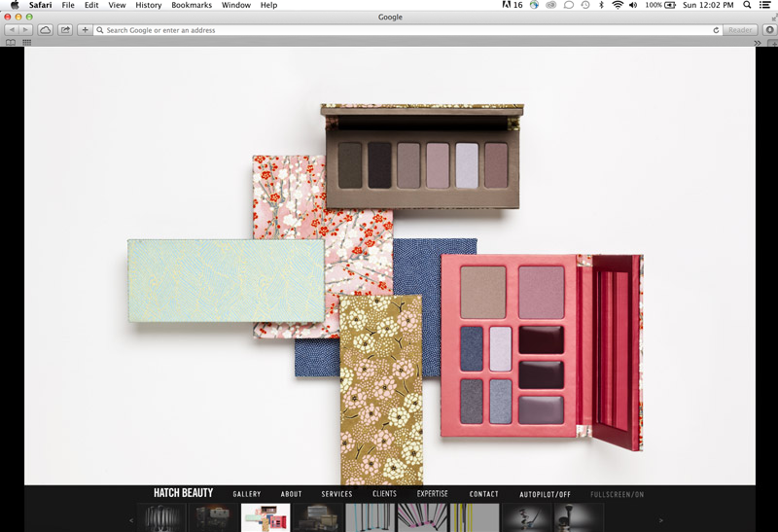Click the Safari back navigation arrow
778x532 pixels.
coord(11,30)
